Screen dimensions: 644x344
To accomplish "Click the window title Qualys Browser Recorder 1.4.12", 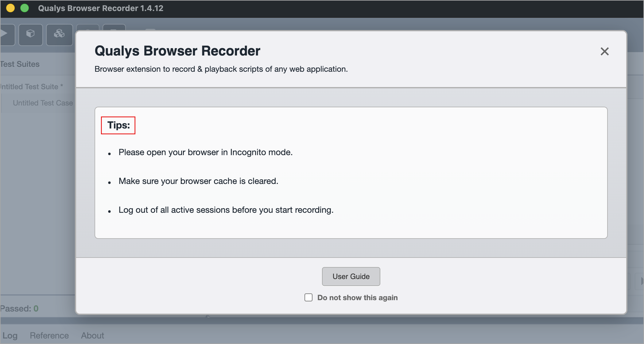I will (x=101, y=8).
